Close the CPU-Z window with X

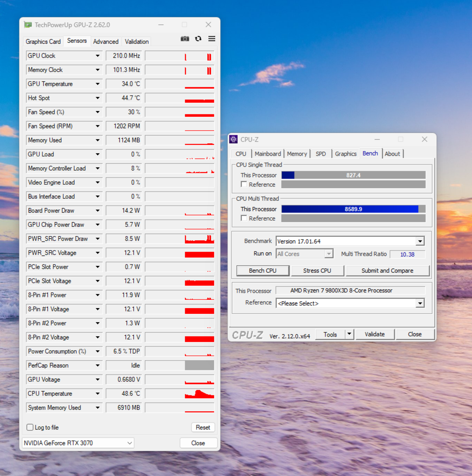click(424, 139)
